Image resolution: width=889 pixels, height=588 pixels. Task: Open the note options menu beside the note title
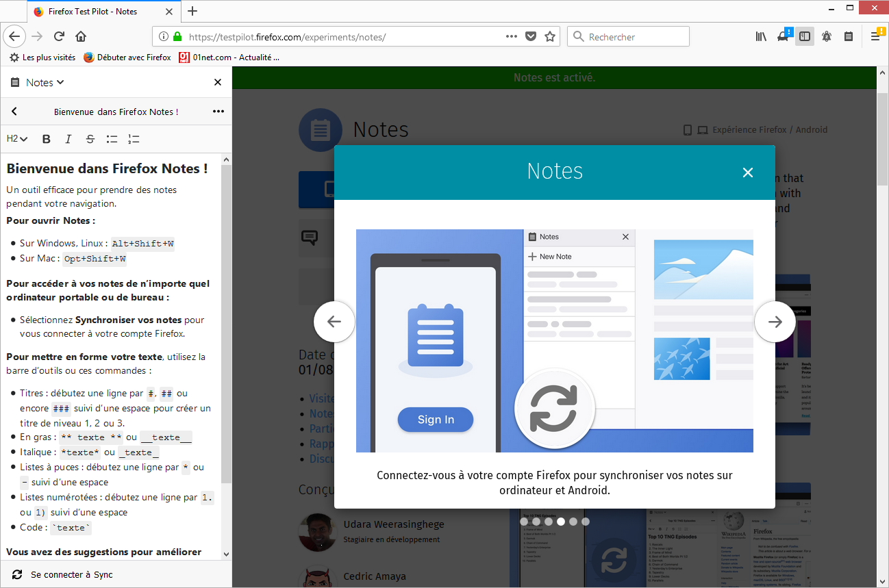pyautogui.click(x=218, y=112)
